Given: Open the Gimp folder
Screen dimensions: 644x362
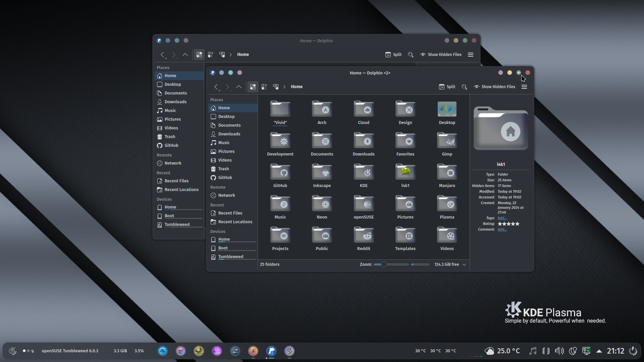Looking at the screenshot, I should [447, 144].
